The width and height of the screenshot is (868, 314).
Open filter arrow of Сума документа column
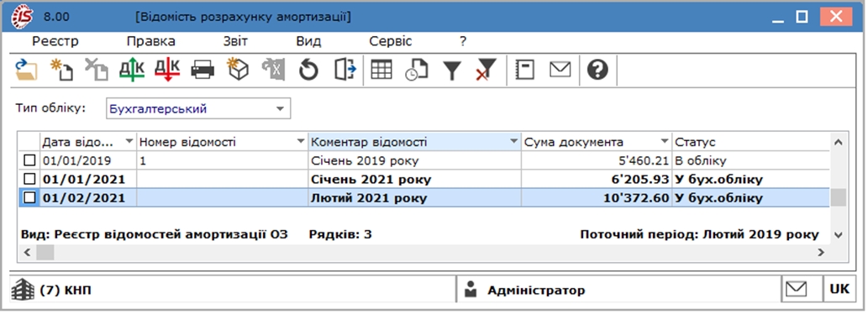pos(665,142)
